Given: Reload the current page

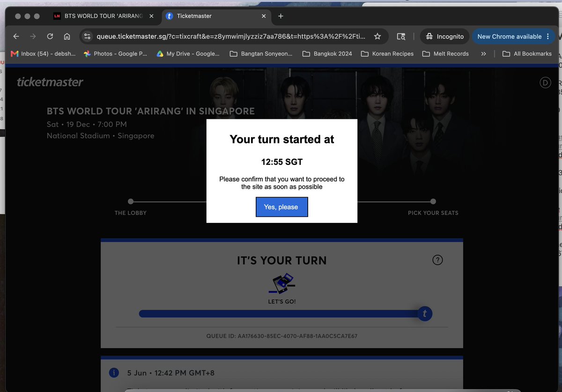Looking at the screenshot, I should 50,37.
